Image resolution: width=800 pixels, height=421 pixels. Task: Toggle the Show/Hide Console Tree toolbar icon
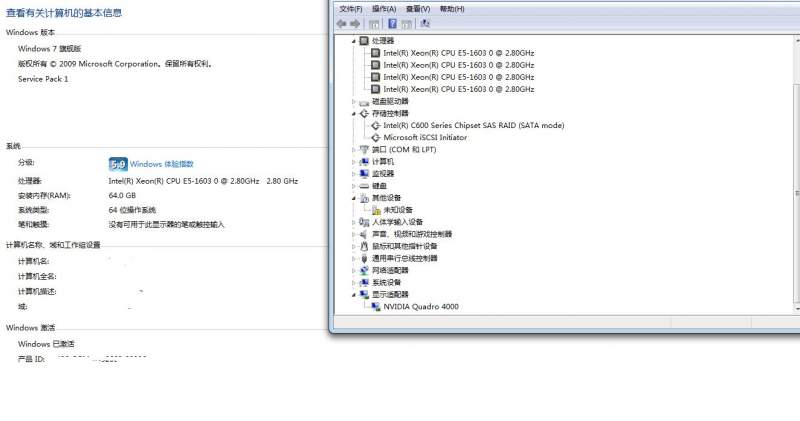(x=374, y=24)
